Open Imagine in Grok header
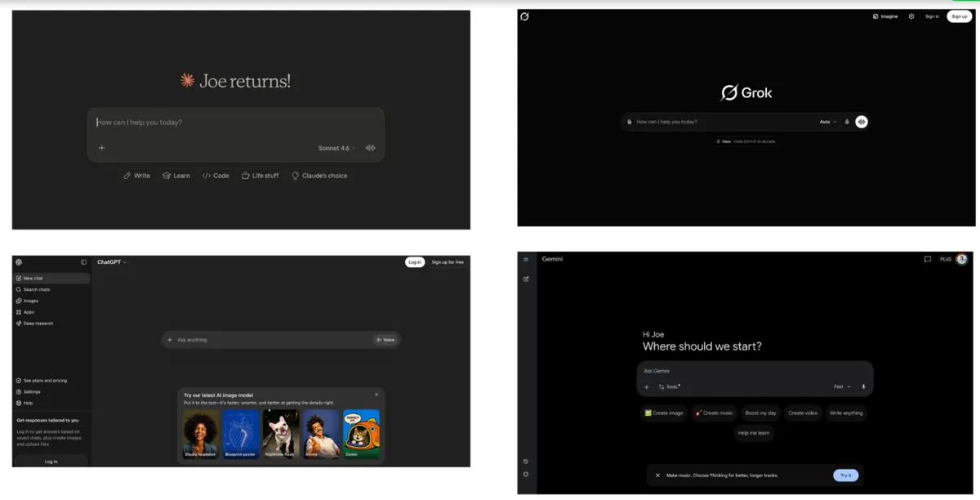This screenshot has height=500, width=980. tap(885, 16)
